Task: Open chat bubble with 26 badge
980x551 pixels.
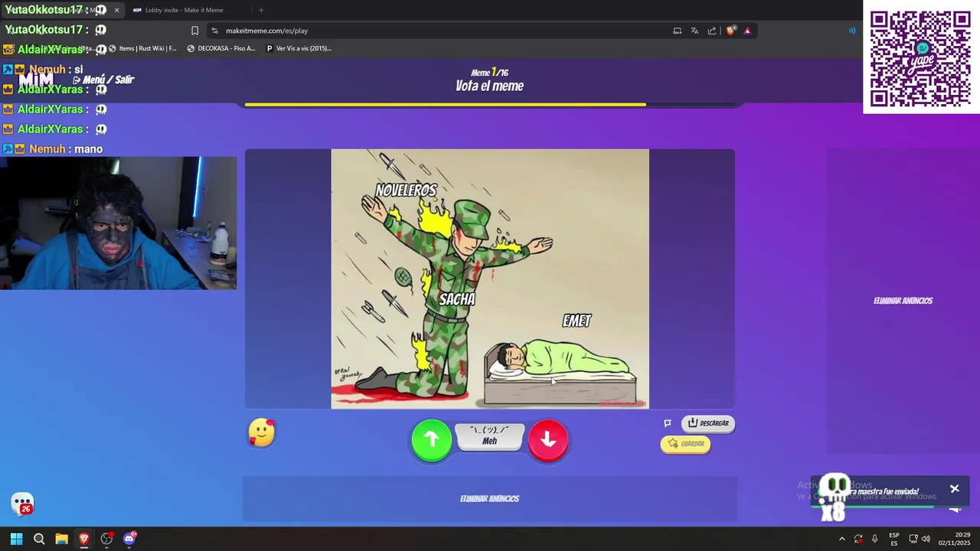Action: 23,504
